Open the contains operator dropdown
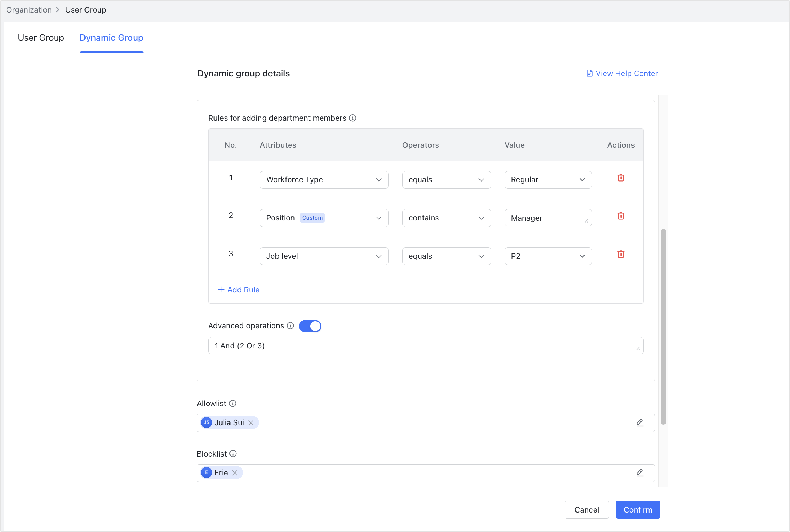 (x=446, y=218)
